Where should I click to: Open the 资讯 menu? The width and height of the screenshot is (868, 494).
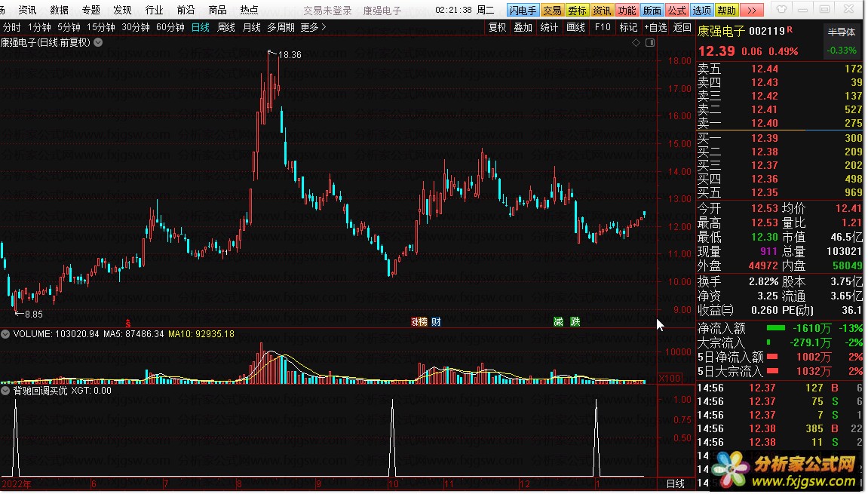tap(27, 10)
